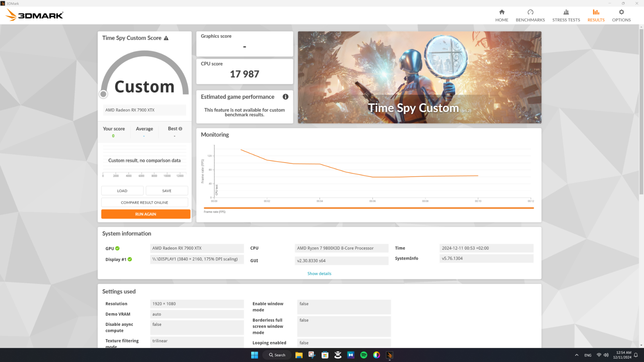This screenshot has height=362, width=644.
Task: Click the green check next to Display #1
Action: coord(130,259)
